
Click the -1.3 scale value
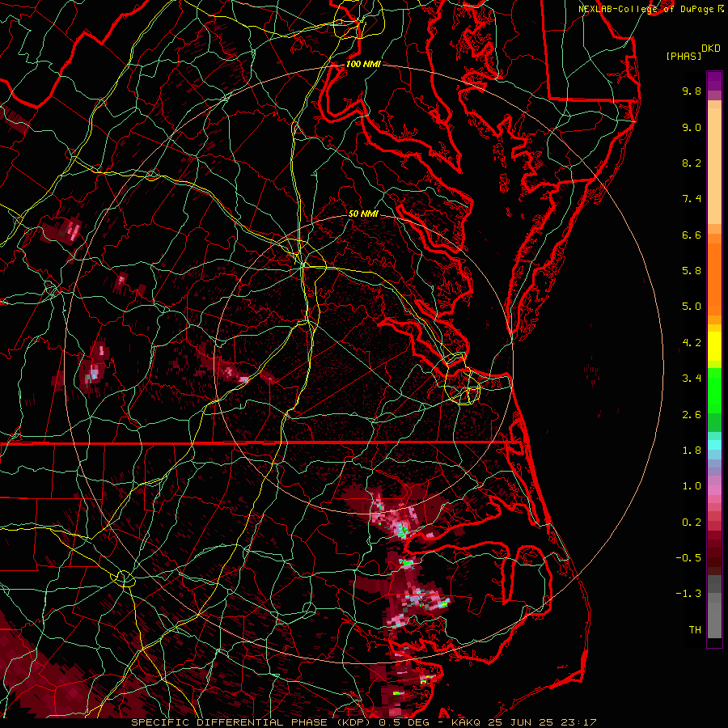pos(688,594)
